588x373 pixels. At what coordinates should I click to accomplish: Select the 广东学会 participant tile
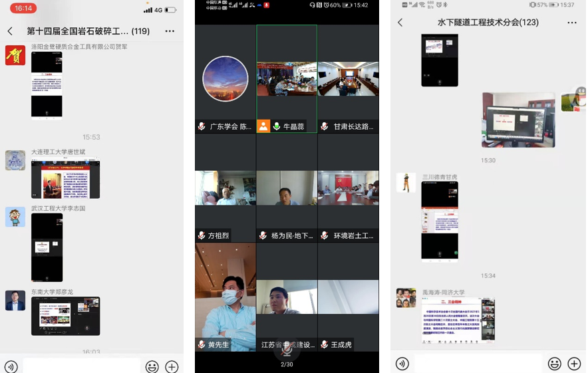point(225,78)
